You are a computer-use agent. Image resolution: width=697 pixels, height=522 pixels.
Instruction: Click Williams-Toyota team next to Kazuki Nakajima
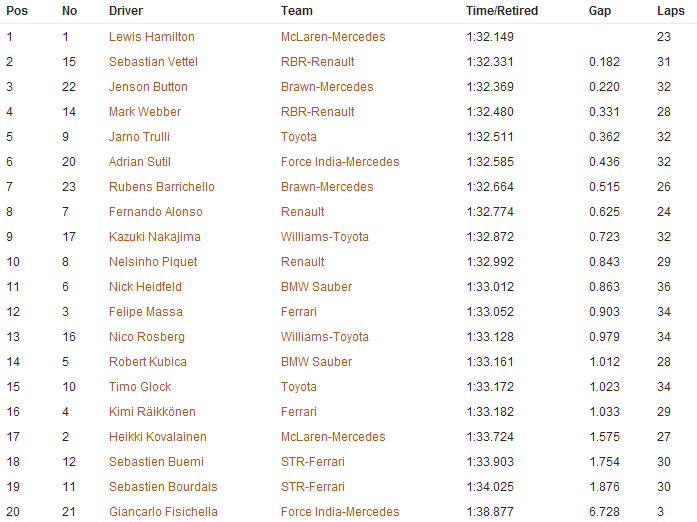(x=325, y=237)
